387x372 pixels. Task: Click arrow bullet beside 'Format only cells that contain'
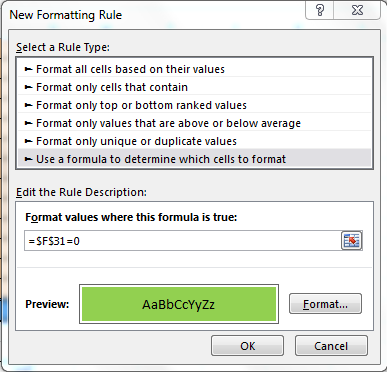coord(29,87)
